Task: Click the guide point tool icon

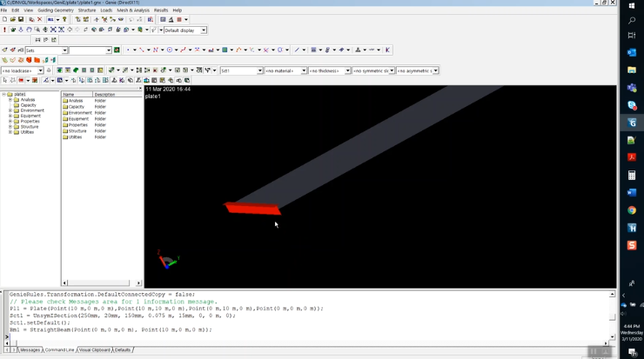Action: pyautogui.click(x=128, y=50)
